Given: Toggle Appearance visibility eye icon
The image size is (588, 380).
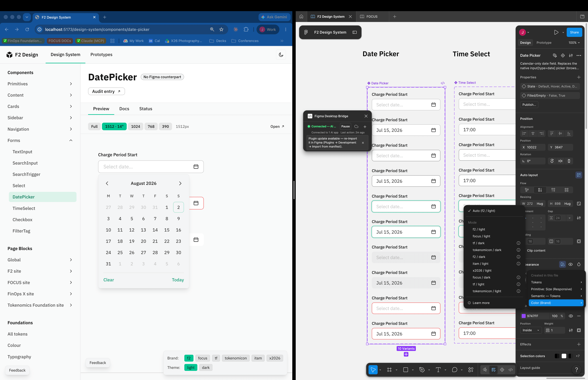Looking at the screenshot, I should (x=571, y=264).
